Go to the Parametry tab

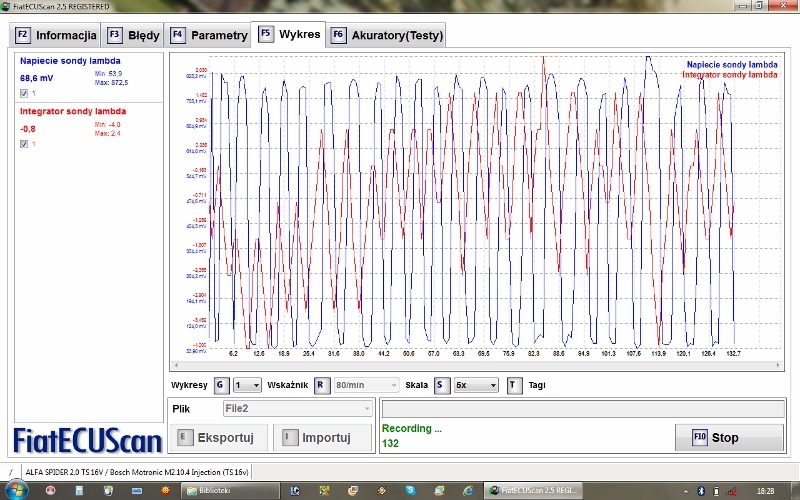(x=209, y=35)
